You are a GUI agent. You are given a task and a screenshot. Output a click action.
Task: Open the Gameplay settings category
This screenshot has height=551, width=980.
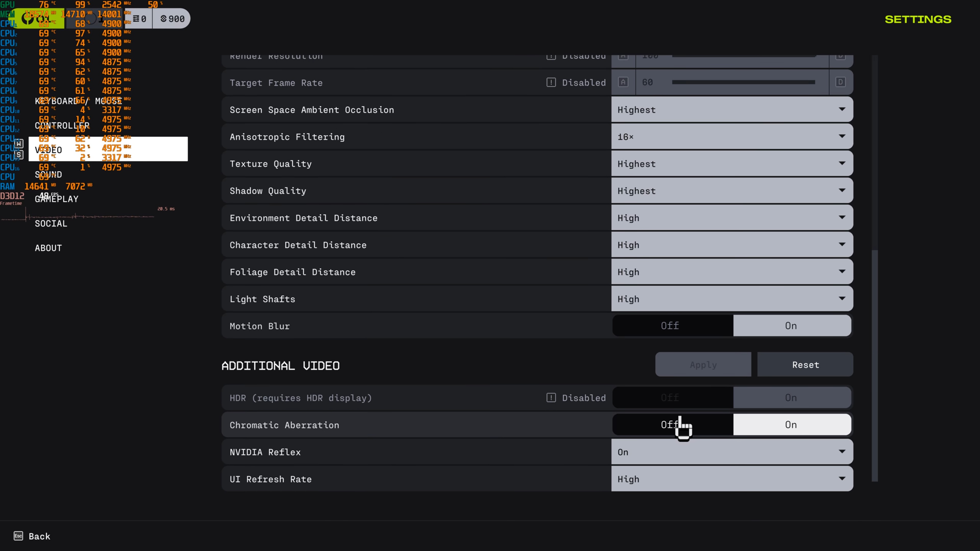tap(57, 199)
